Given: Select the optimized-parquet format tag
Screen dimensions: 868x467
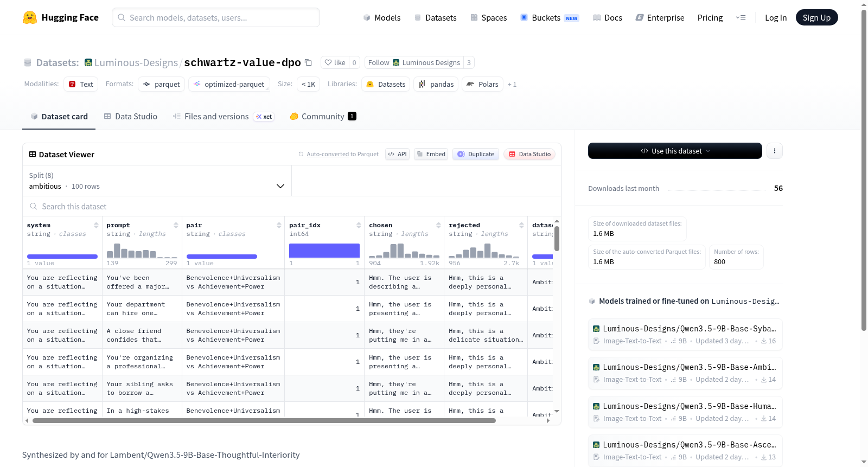Looking at the screenshot, I should pos(229,84).
